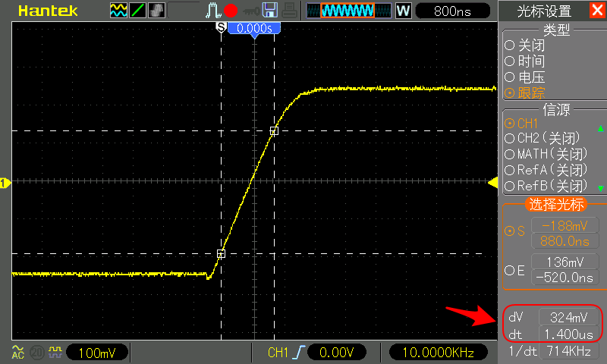Close the 光标设置 cursor settings panel
The image size is (607, 364).
597,11
